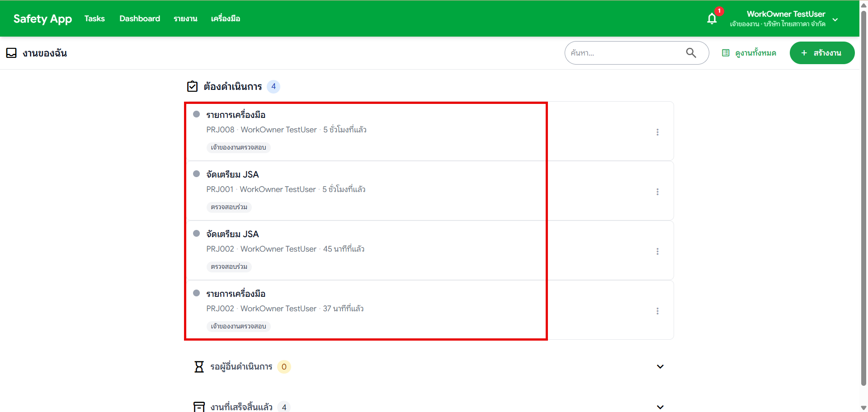Click the completed-tasks icon beside งานที่เสร็จสิ้นแล้ว
868x412 pixels.
[x=199, y=406]
